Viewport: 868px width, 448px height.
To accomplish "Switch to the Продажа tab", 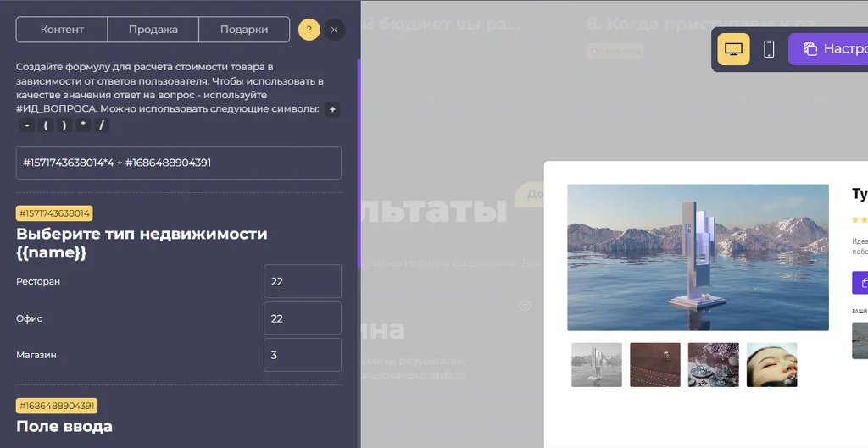I will tap(153, 30).
